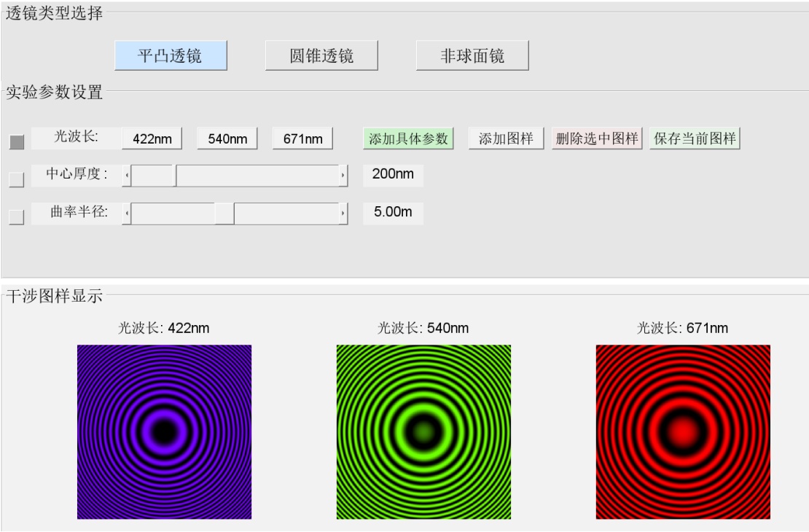Select the red 671nm interference pattern
Viewport: 809px width, 532px height.
(x=683, y=431)
